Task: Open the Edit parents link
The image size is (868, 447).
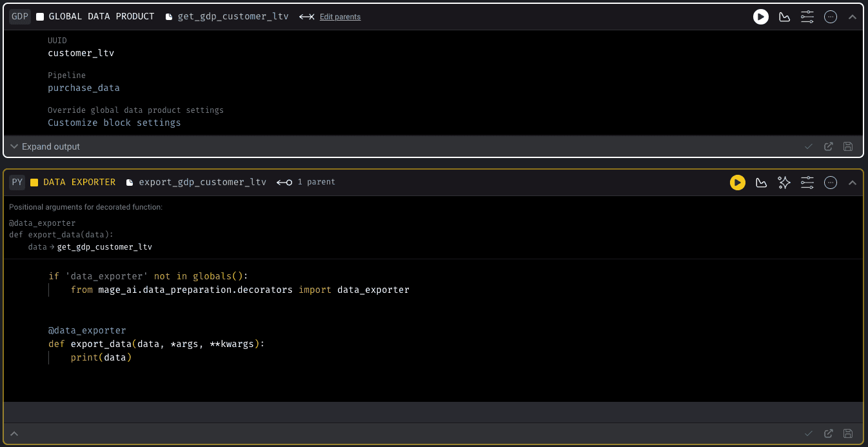Action: click(340, 17)
